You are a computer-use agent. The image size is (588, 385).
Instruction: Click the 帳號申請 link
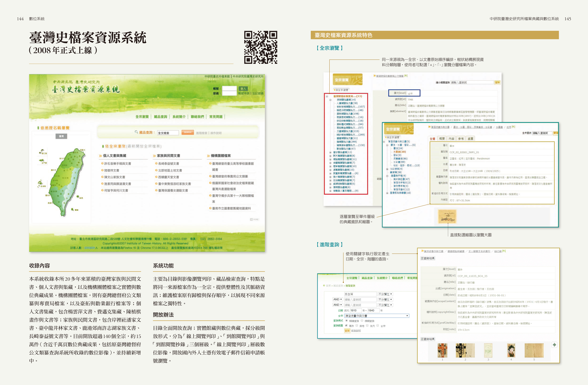244,93
